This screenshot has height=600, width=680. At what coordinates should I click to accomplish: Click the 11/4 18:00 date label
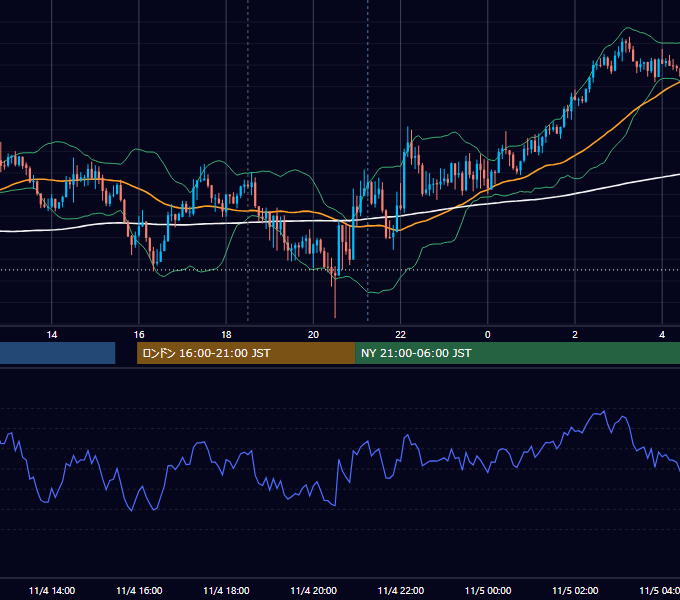tap(226, 590)
